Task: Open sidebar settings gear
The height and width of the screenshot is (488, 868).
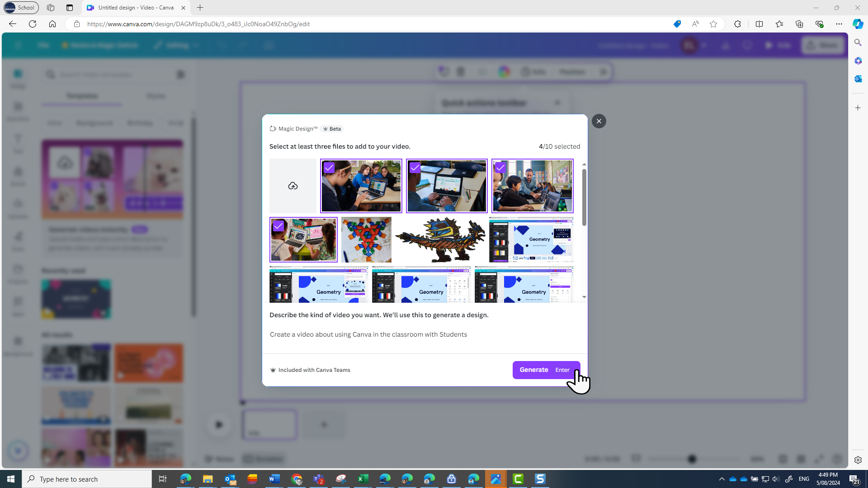Action: click(x=858, y=460)
